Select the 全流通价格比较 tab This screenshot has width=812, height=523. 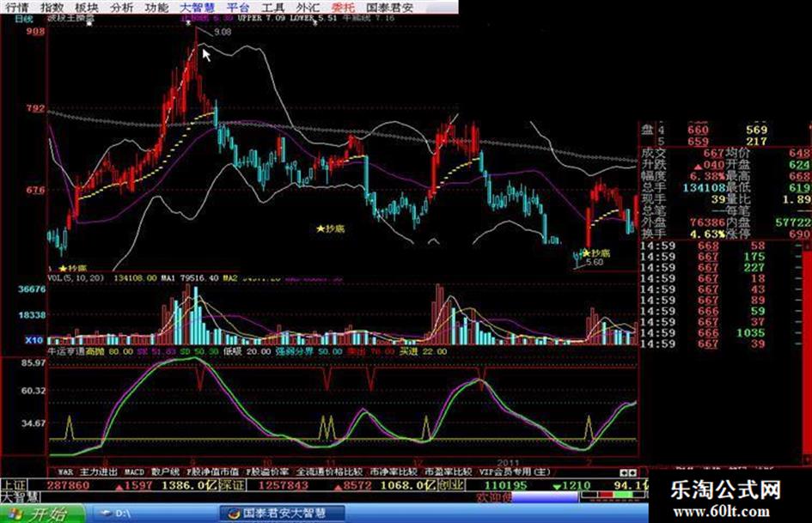pyautogui.click(x=329, y=472)
